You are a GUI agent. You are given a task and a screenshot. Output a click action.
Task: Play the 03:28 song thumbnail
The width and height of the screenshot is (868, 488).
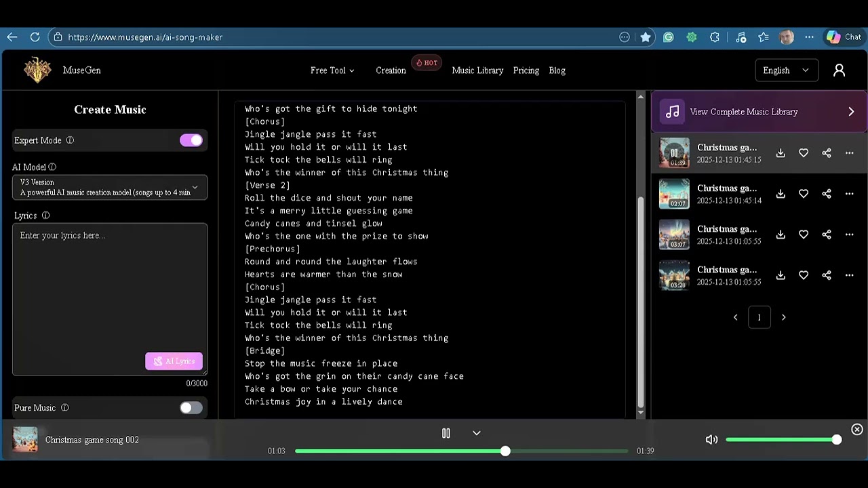(674, 275)
